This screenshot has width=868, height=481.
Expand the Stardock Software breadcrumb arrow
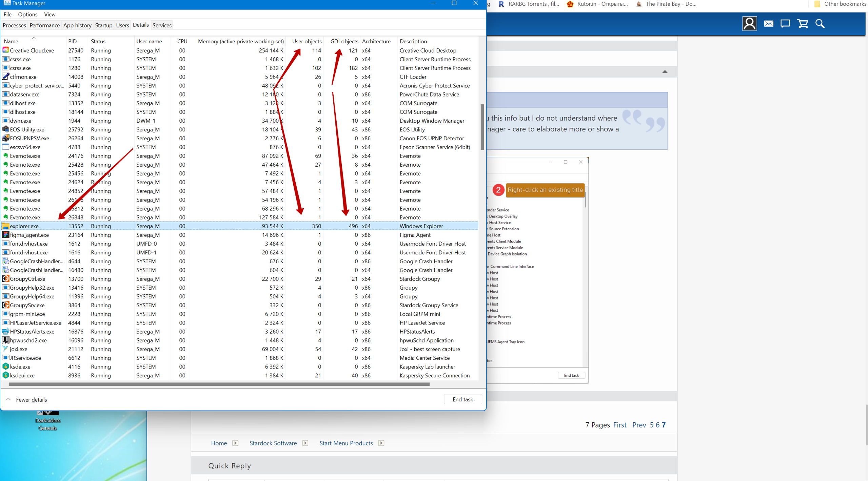coord(305,443)
